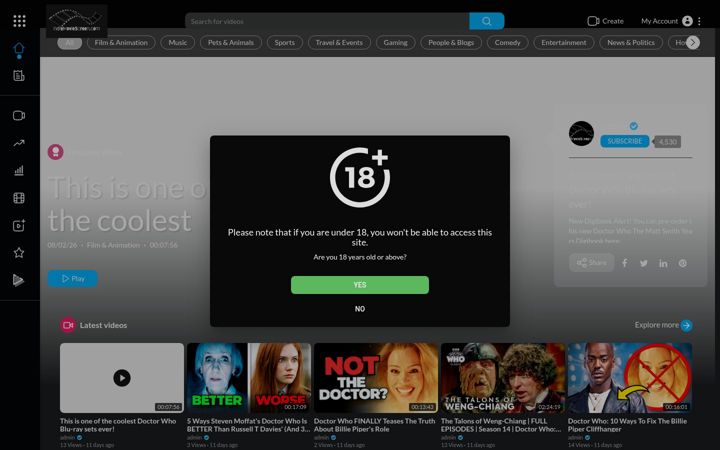Share on Facebook icon
Image resolution: width=720 pixels, height=450 pixels.
pyautogui.click(x=624, y=263)
